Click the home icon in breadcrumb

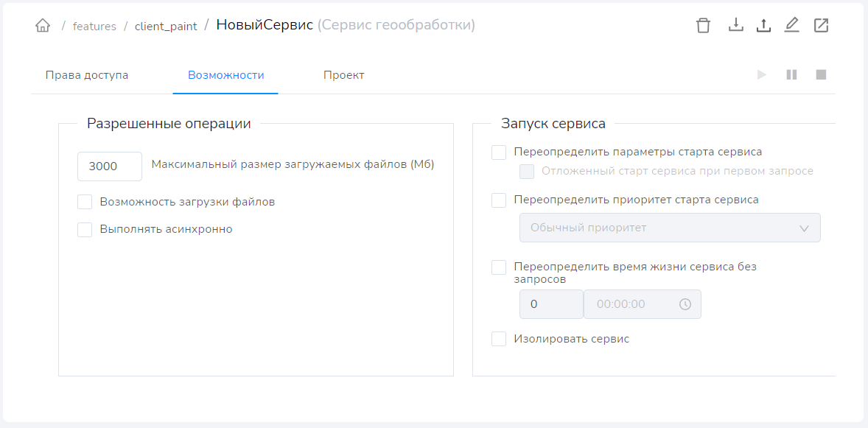point(43,26)
